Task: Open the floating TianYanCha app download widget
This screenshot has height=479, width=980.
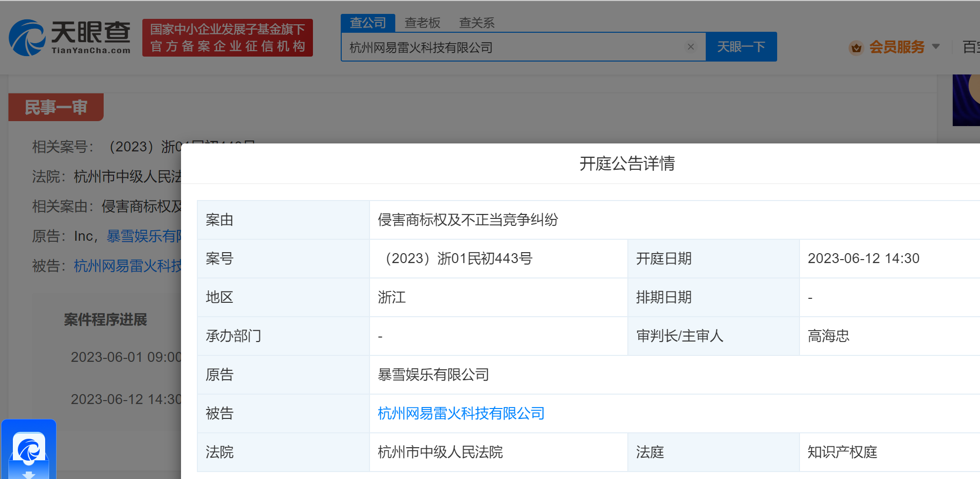Action: coord(29,449)
